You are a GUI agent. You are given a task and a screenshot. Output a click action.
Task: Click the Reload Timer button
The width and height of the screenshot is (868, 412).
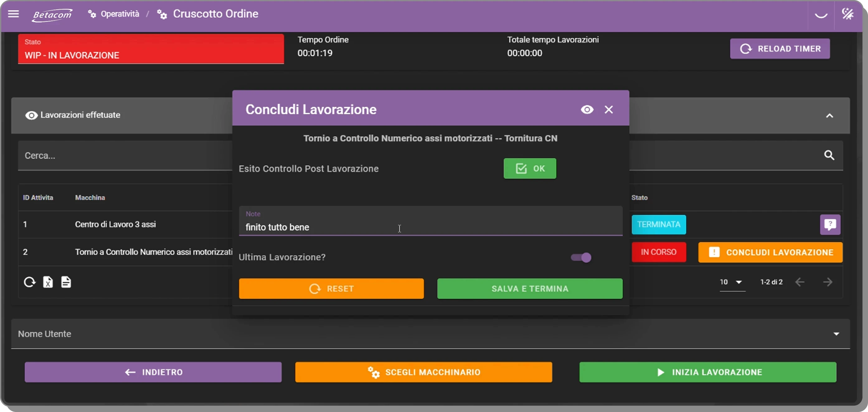[780, 49]
